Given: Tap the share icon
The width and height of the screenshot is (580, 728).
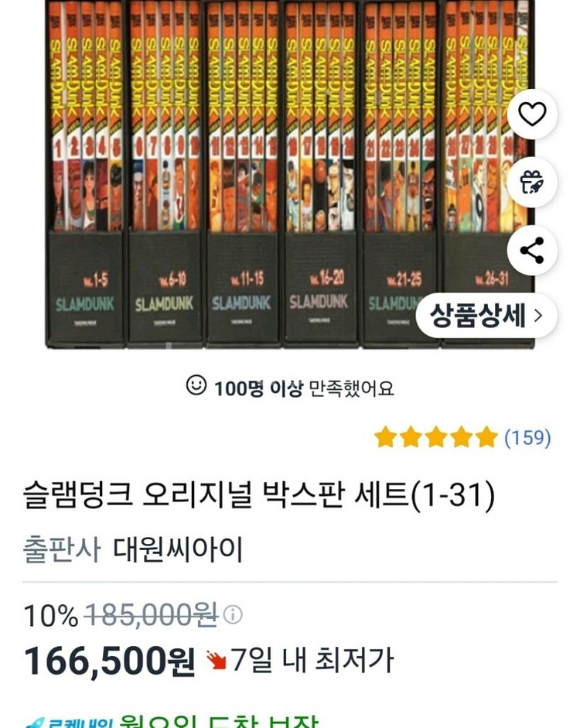Looking at the screenshot, I should 532,250.
